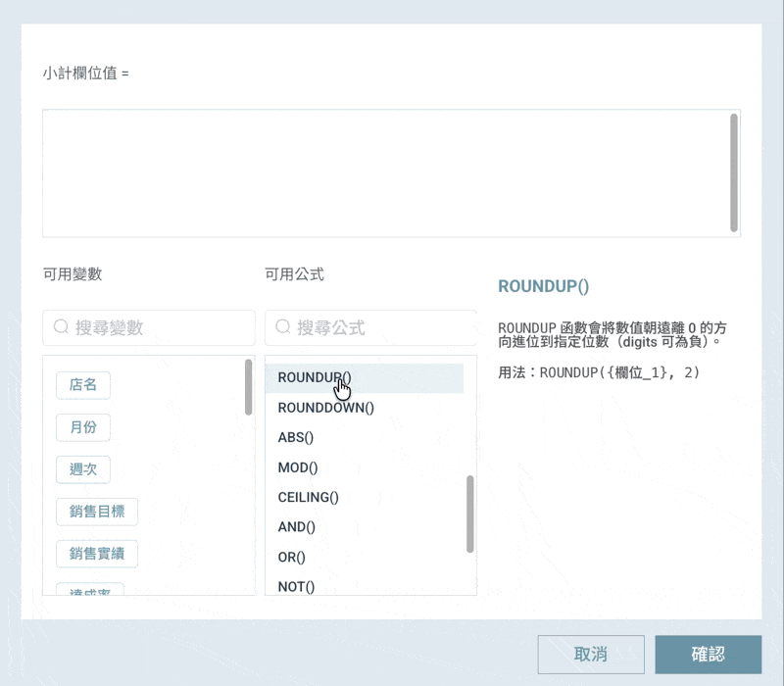Image resolution: width=784 pixels, height=686 pixels.
Task: Insert the 月份 variable tag
Action: 83,427
